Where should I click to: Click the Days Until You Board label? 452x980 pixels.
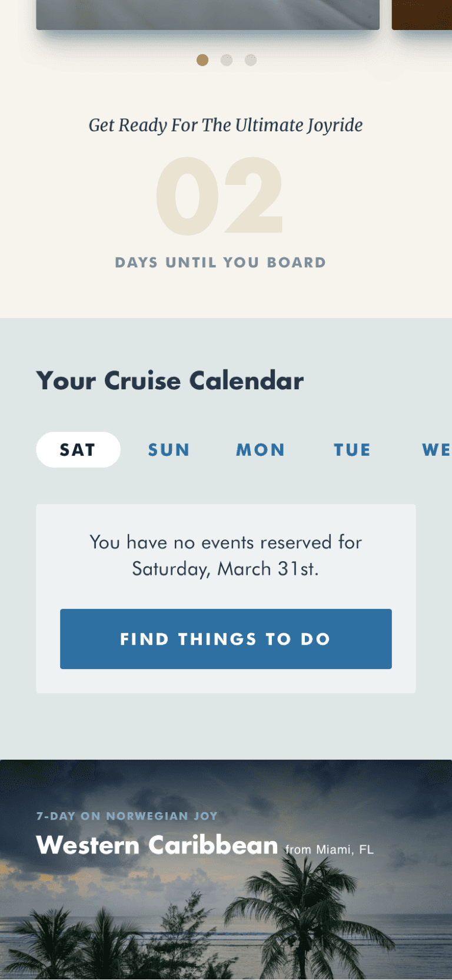[221, 263]
